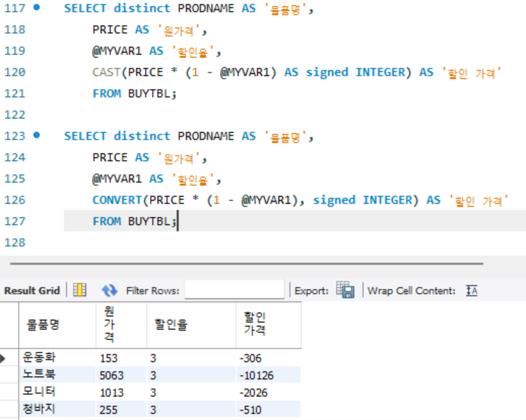Click the discounted price -2026
This screenshot has width=526, height=420.
[x=268, y=392]
